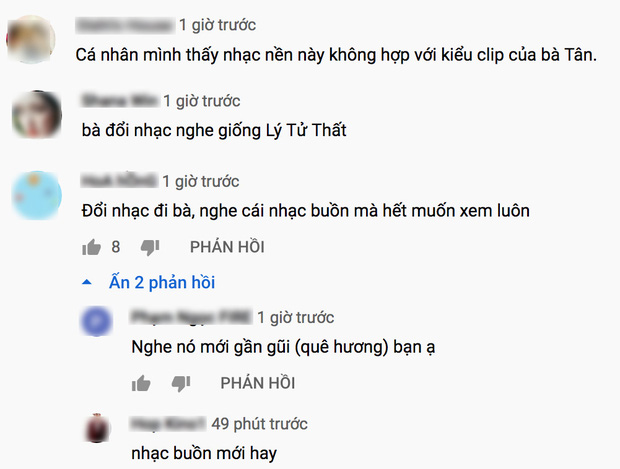This screenshot has width=620, height=469.
Task: Open avatar of 'Lý Tử Thất' commenter
Action: point(37,115)
